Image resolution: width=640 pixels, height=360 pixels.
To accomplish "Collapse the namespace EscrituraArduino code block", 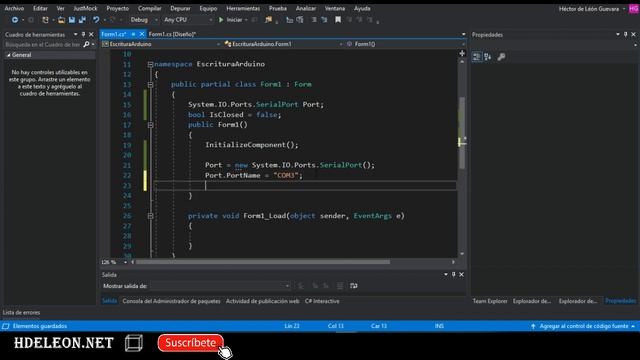I will tap(150, 64).
